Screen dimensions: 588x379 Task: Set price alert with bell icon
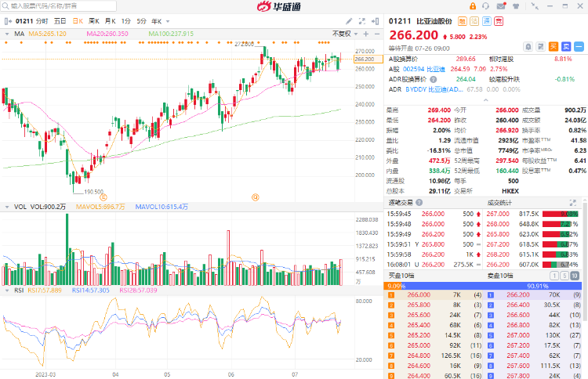tap(528, 47)
